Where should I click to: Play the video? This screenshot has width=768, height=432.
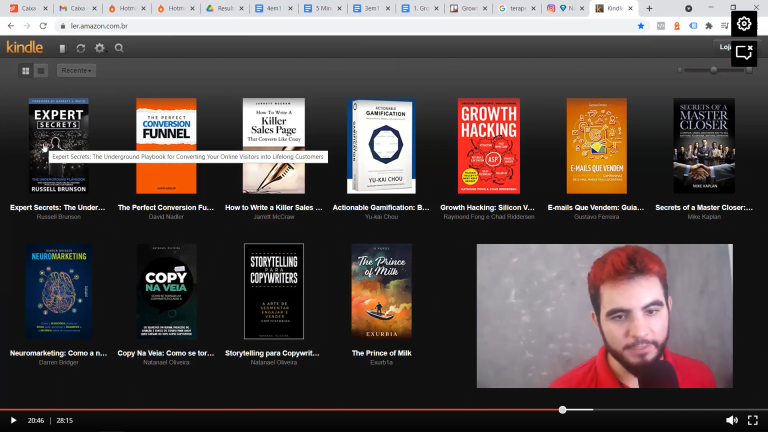click(x=13, y=420)
